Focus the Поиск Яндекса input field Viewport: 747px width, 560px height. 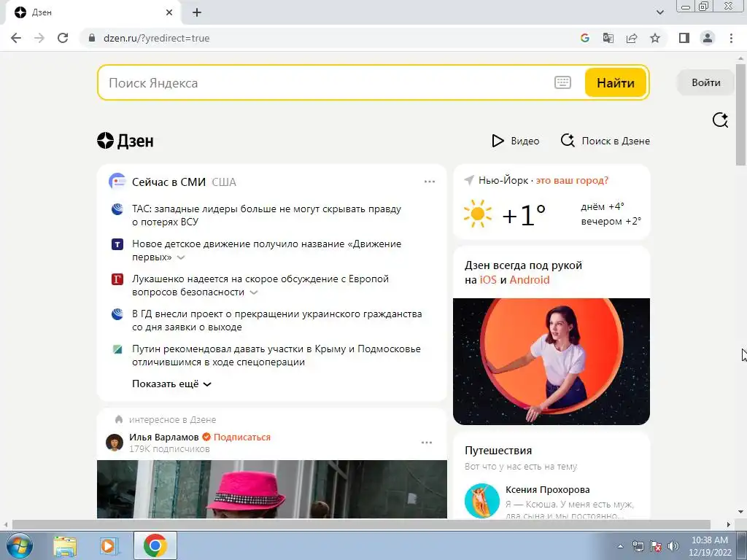pos(329,82)
